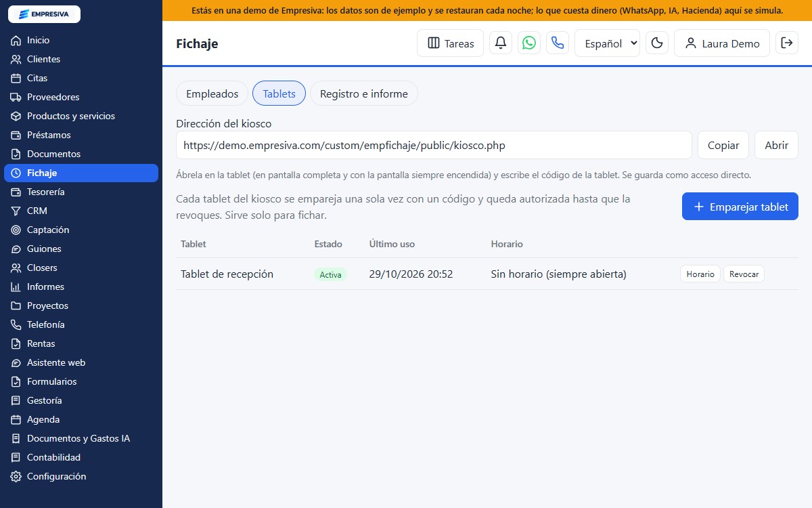Open Clientes via the people icon

(16, 60)
